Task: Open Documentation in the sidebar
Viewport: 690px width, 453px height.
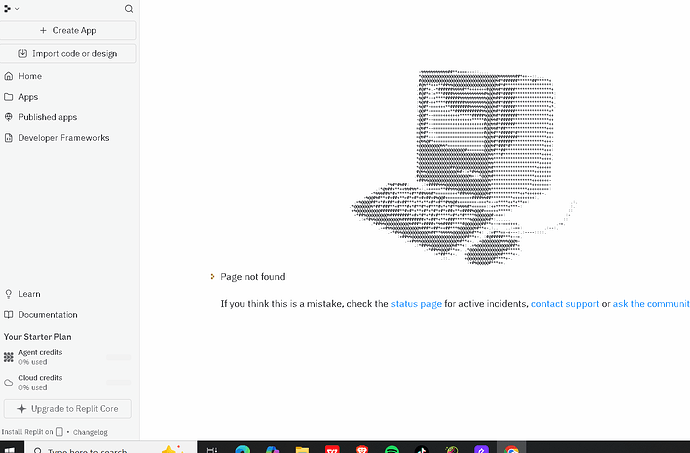Action: 68,315
